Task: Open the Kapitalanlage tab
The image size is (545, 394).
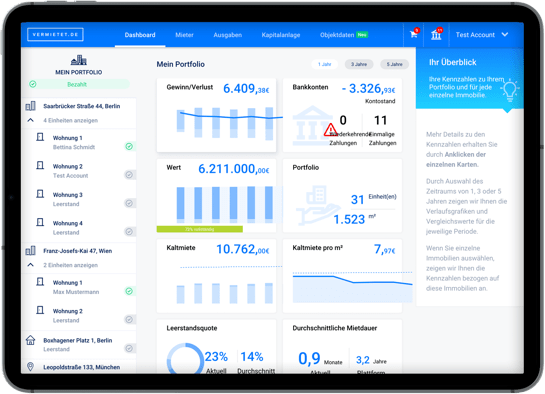Action: point(281,35)
